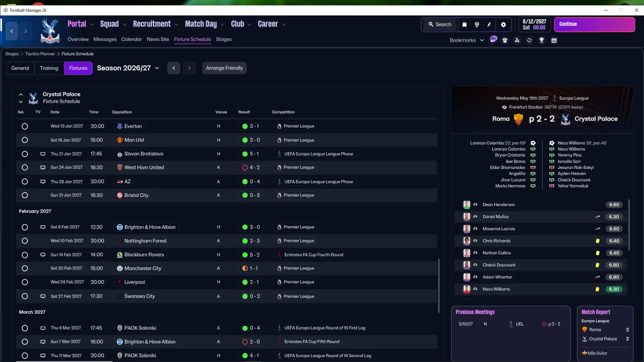Select the West Ham United fixture radio button
The width and height of the screenshot is (644, 362).
click(x=25, y=167)
